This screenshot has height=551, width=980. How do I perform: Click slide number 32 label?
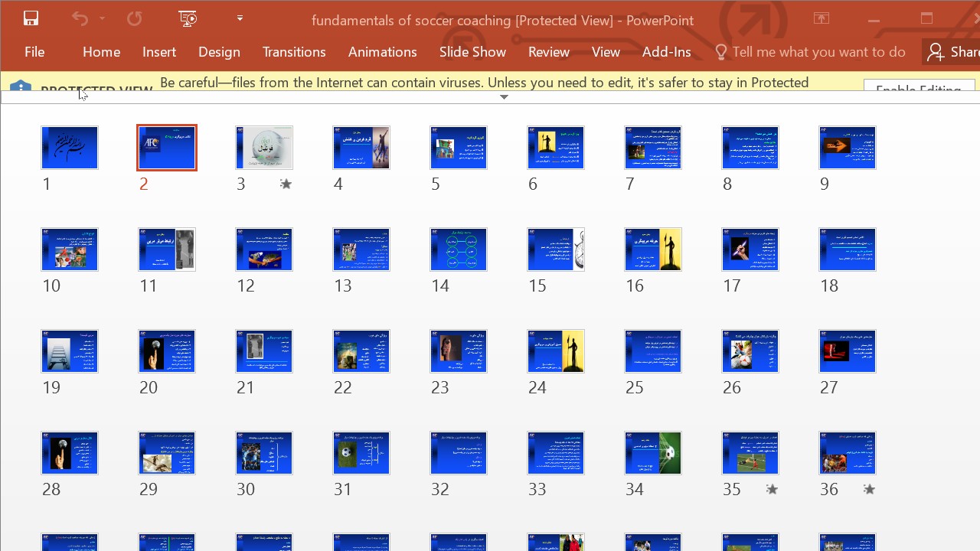(440, 489)
